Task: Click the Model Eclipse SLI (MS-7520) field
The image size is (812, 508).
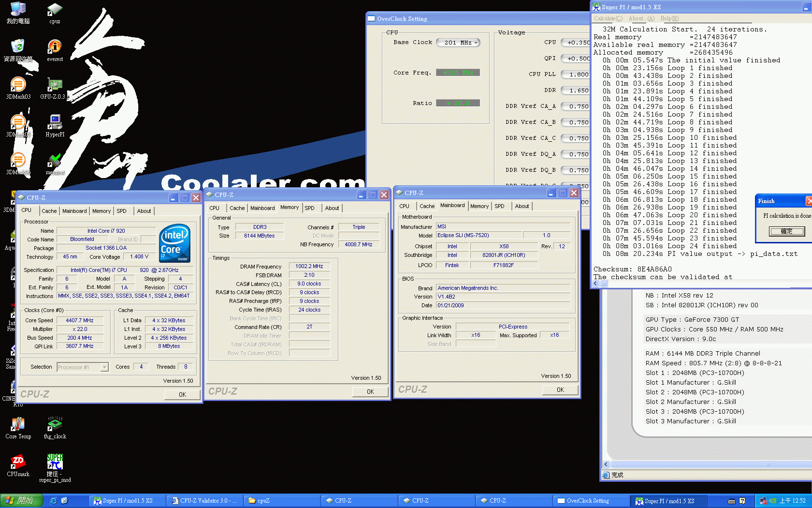Action: (478, 235)
